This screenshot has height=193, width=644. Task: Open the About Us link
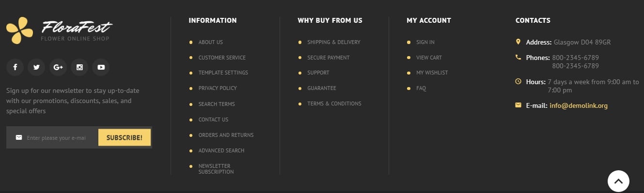tap(210, 42)
